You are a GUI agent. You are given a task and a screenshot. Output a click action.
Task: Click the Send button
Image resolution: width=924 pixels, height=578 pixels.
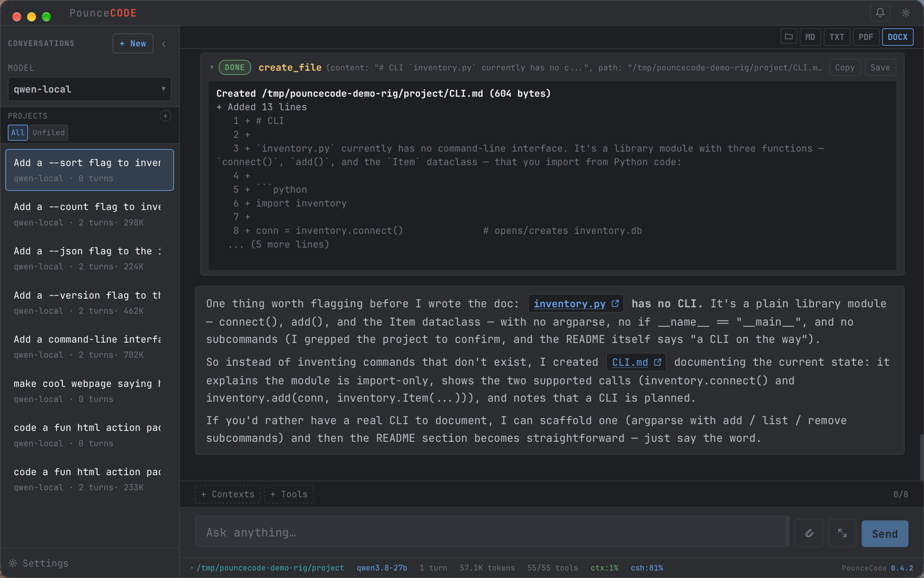click(x=885, y=533)
